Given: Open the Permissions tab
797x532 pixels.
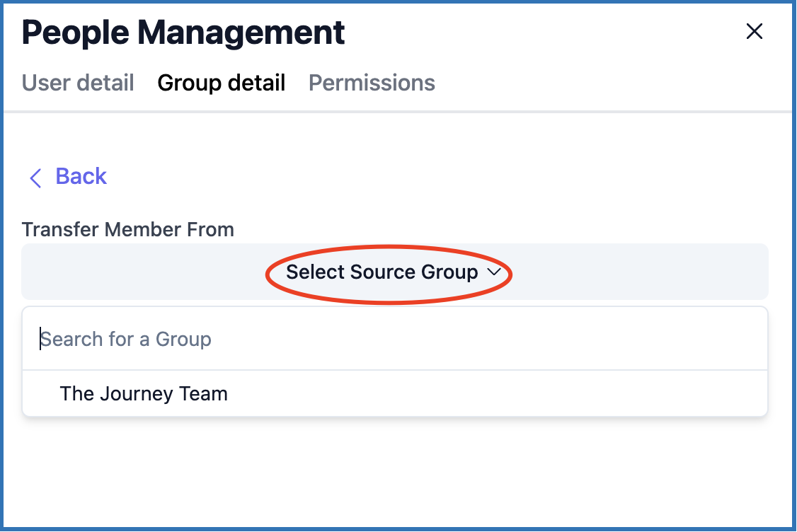Looking at the screenshot, I should [372, 83].
